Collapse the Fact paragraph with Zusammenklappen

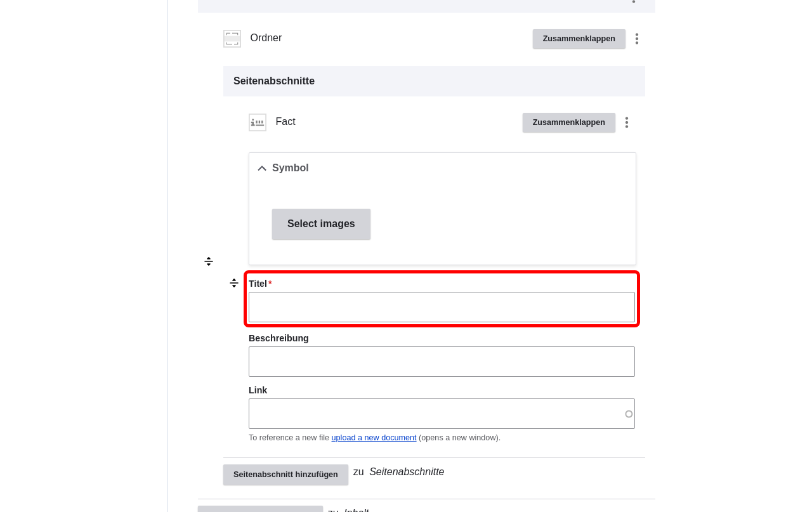[568, 122]
